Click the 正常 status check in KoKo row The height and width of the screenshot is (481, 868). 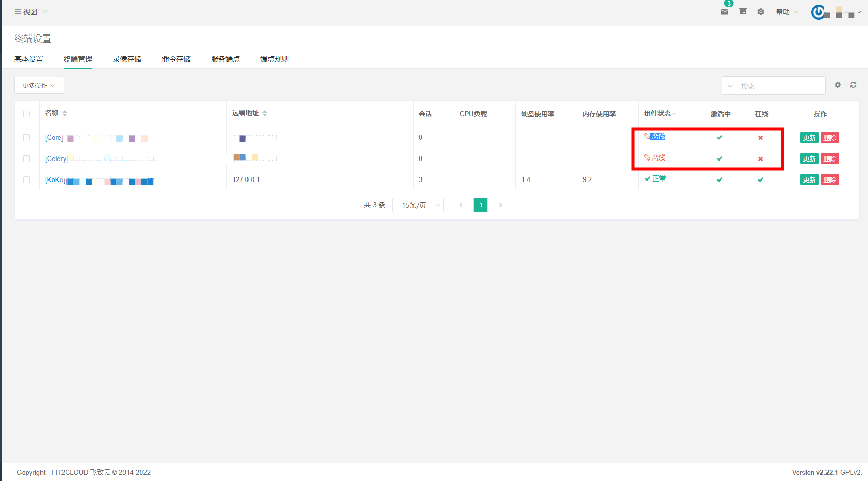647,178
